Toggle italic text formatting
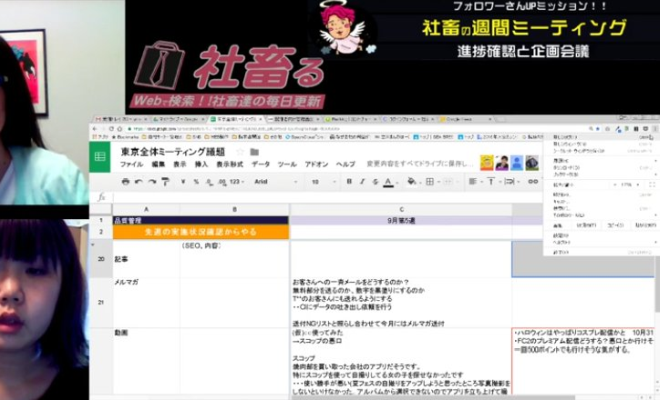 (x=360, y=182)
